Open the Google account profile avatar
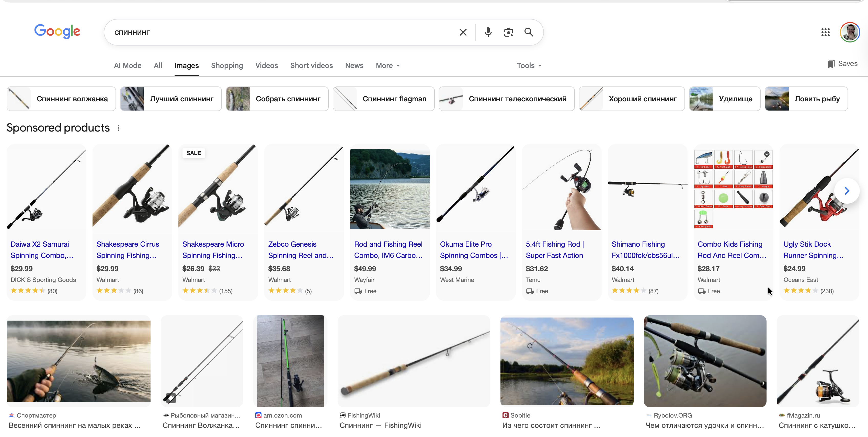868x437 pixels. [850, 32]
